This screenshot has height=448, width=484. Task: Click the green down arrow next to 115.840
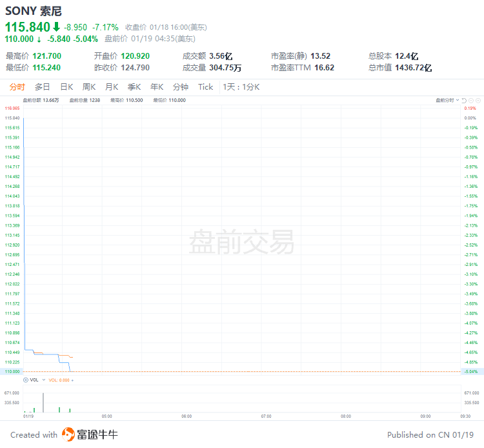(56, 27)
